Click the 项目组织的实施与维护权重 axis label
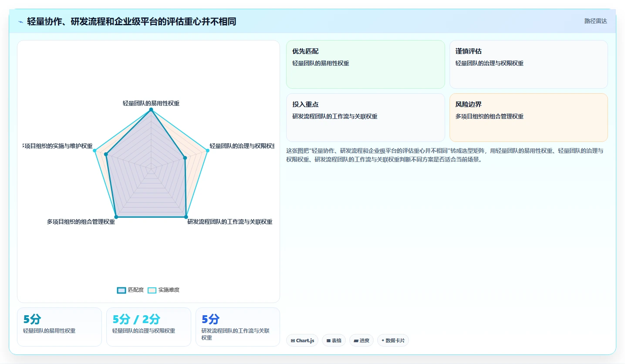The image size is (625, 364). pyautogui.click(x=58, y=146)
